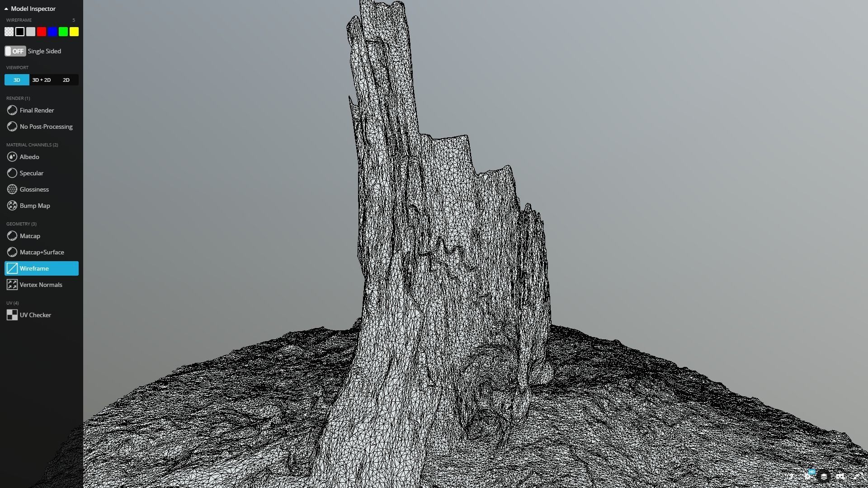Click the Matcap+Surface icon
The height and width of the screenshot is (488, 868).
(x=12, y=252)
